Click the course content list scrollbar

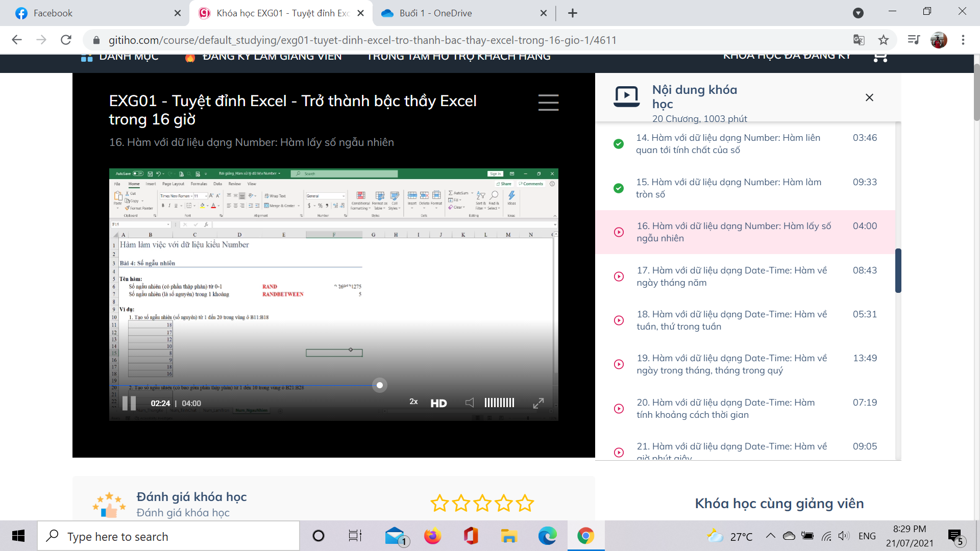tap(898, 270)
